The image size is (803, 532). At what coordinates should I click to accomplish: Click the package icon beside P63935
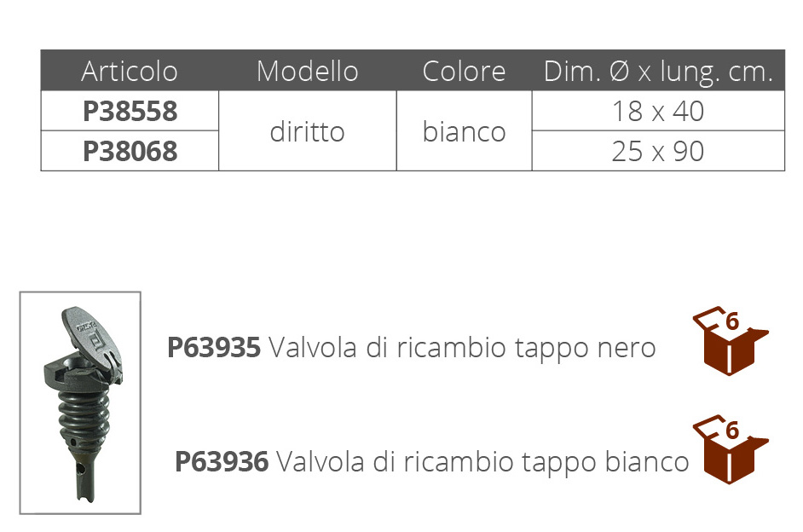(730, 341)
